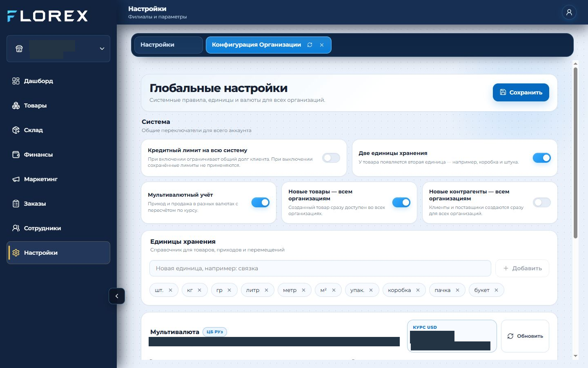588x368 pixels.
Task: Collapse the sidebar with the arrow button
Action: tap(117, 296)
